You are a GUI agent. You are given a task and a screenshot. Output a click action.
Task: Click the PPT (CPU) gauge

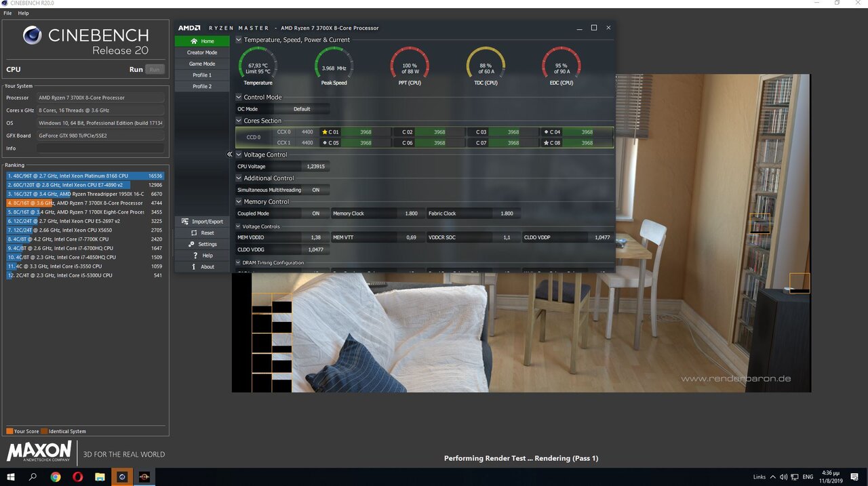click(410, 66)
